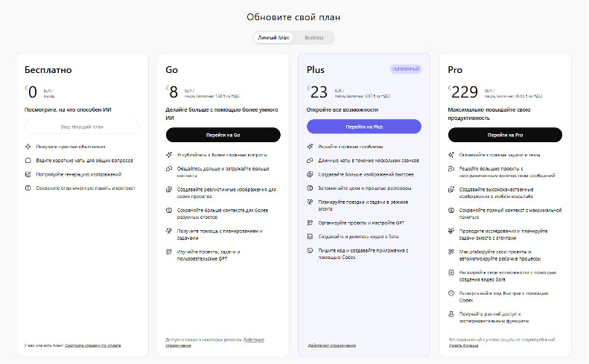Switch to the "Личный план" tab

coord(273,37)
